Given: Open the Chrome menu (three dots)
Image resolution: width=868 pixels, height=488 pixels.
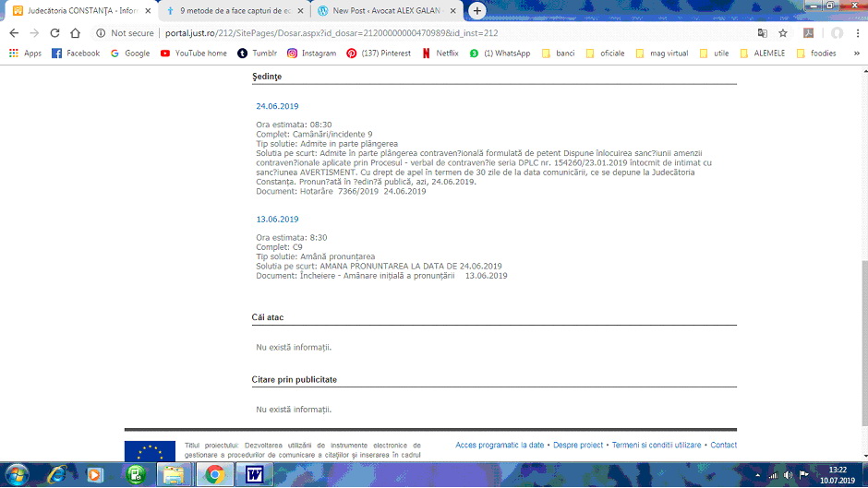Looking at the screenshot, I should tap(858, 33).
